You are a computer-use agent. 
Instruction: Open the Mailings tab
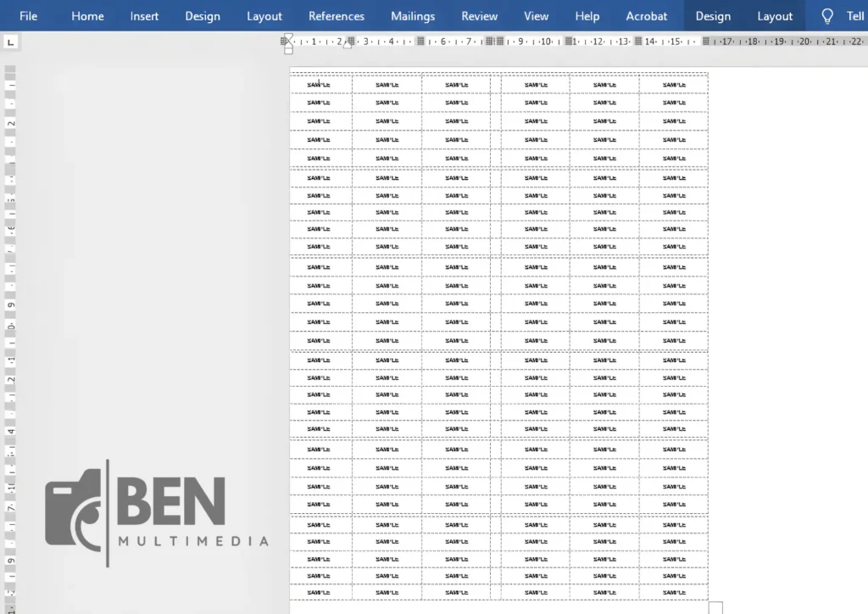(x=413, y=16)
